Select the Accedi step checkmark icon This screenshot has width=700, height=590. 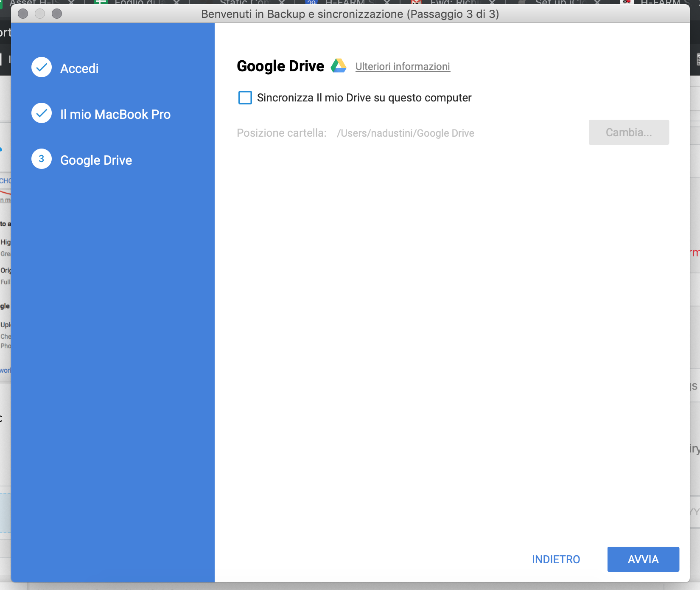pyautogui.click(x=42, y=67)
